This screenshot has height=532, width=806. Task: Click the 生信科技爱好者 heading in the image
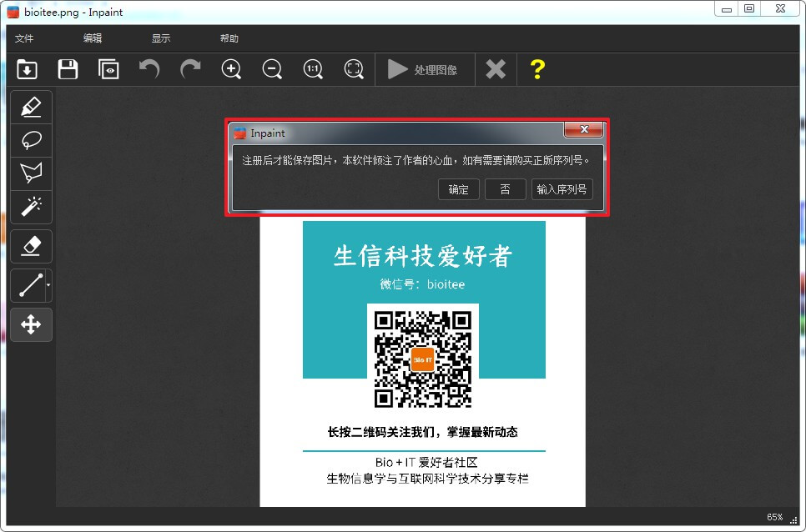pyautogui.click(x=422, y=256)
